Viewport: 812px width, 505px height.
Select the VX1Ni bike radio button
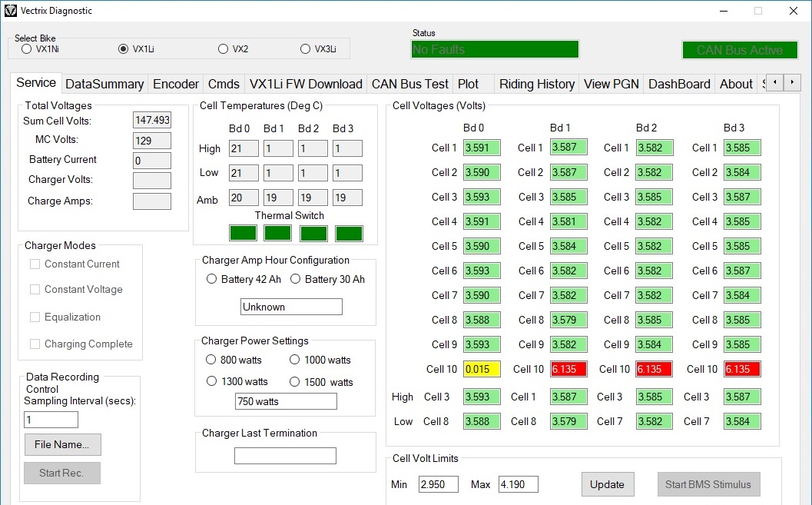point(26,48)
